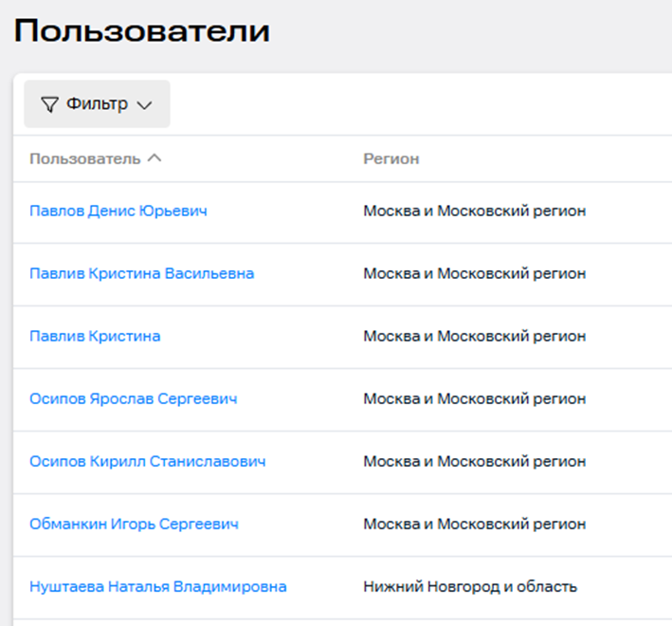
Task: Click the region cell in Павлов Денис Юрьевич row
Action: 475,211
